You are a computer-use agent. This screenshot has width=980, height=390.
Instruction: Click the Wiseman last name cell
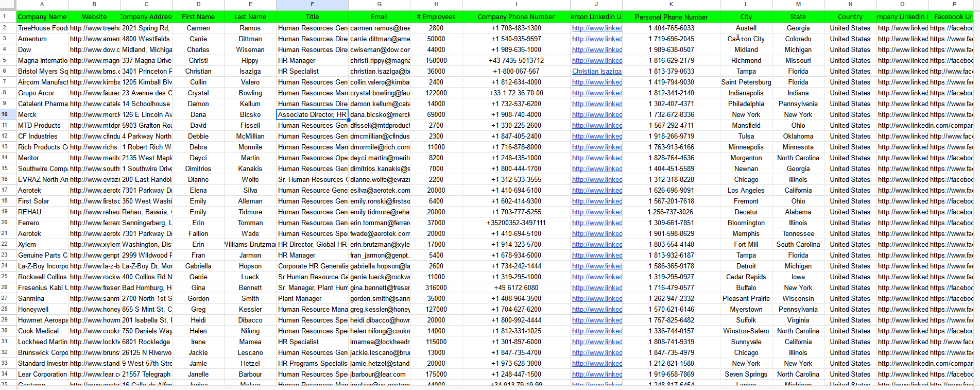[250, 49]
